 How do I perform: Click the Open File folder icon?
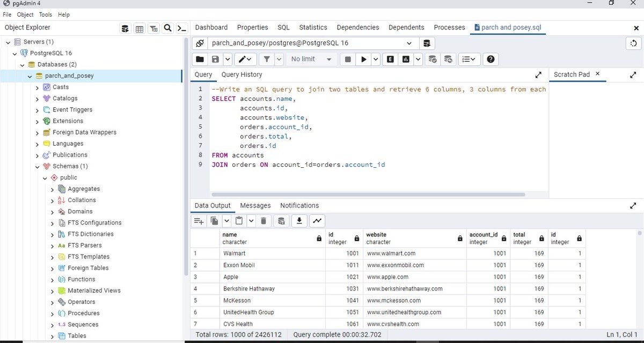pyautogui.click(x=200, y=59)
